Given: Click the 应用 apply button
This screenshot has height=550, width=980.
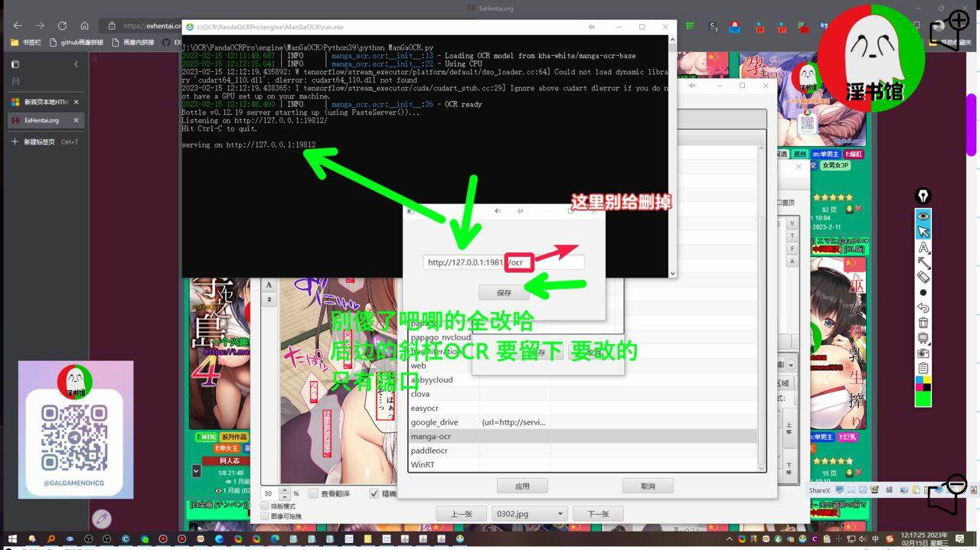Looking at the screenshot, I should coord(522,486).
